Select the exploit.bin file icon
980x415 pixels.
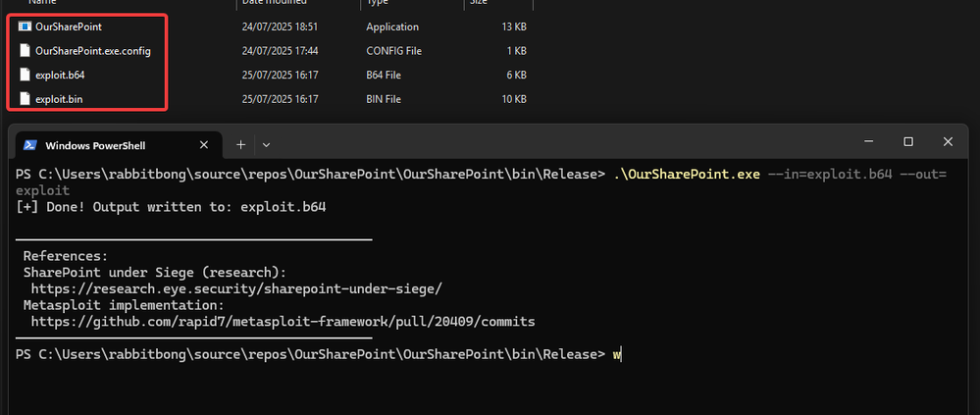[x=25, y=99]
